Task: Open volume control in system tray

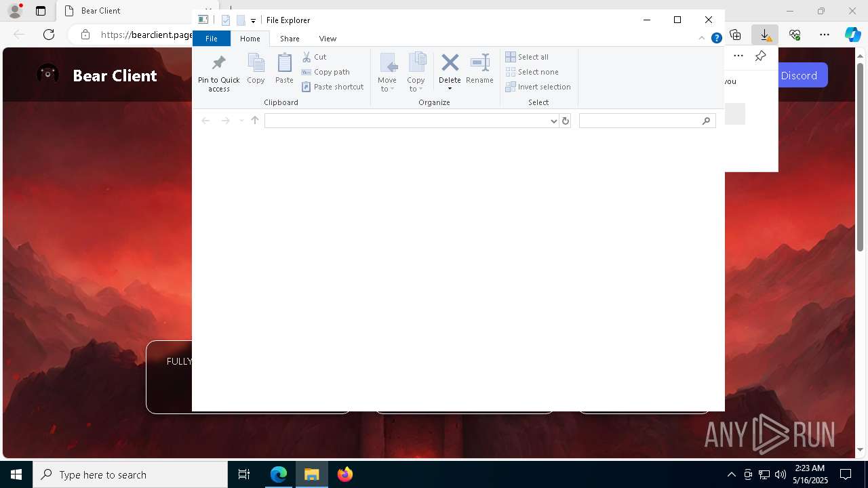Action: 780,474
